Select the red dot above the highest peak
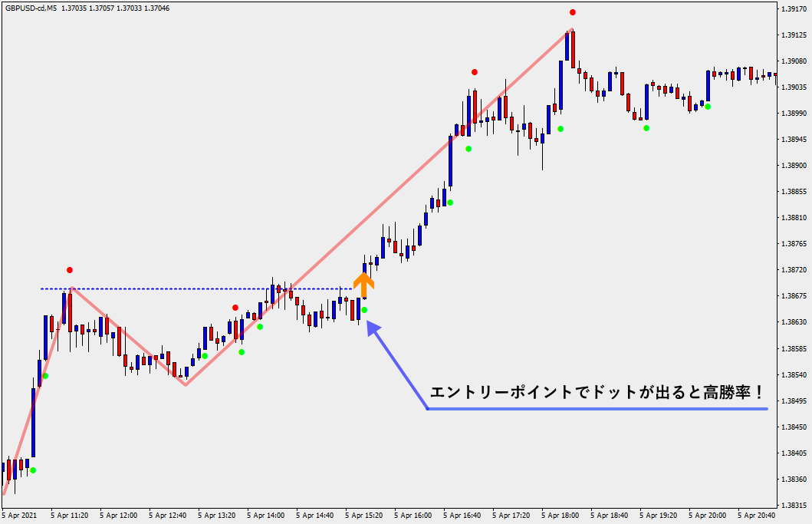 point(573,12)
